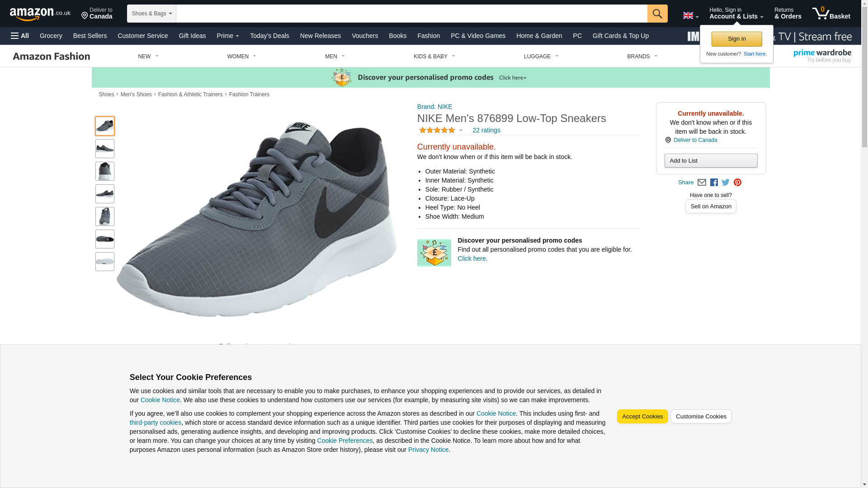Click the Add to List button
The width and height of the screenshot is (868, 488).
coord(711,161)
